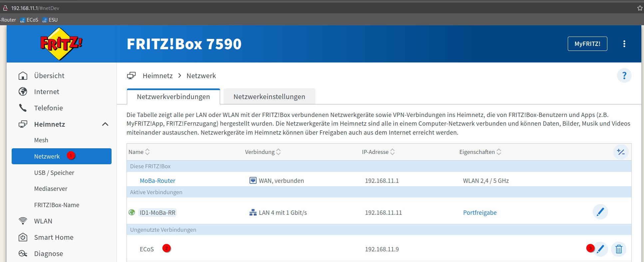The height and width of the screenshot is (262, 644).
Task: Open the Mesh submenu item
Action: (41, 140)
